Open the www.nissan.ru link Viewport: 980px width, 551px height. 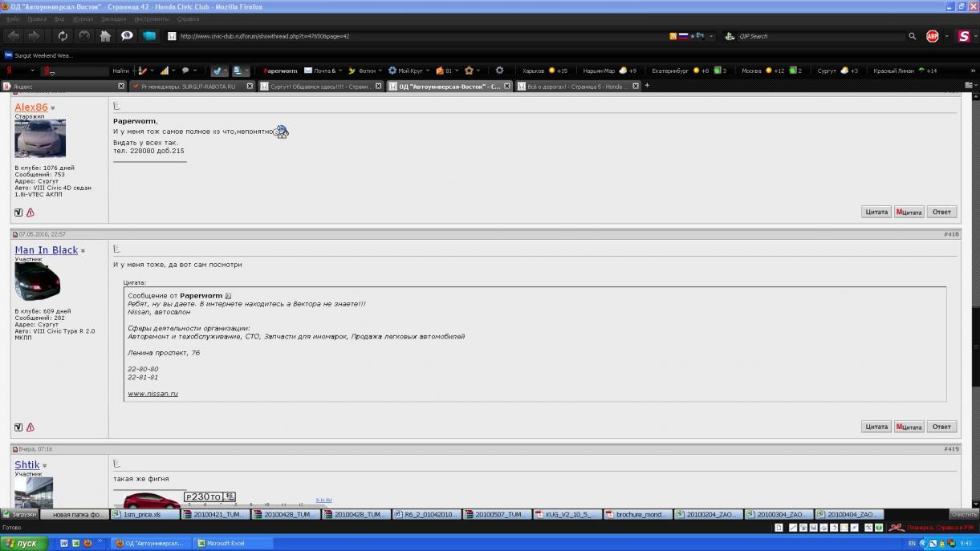152,394
